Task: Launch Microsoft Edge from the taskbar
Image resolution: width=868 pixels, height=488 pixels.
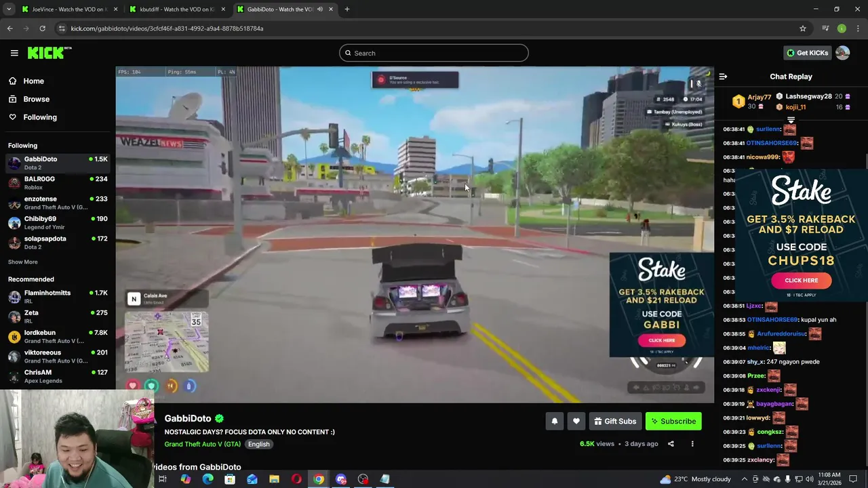Action: pyautogui.click(x=208, y=479)
